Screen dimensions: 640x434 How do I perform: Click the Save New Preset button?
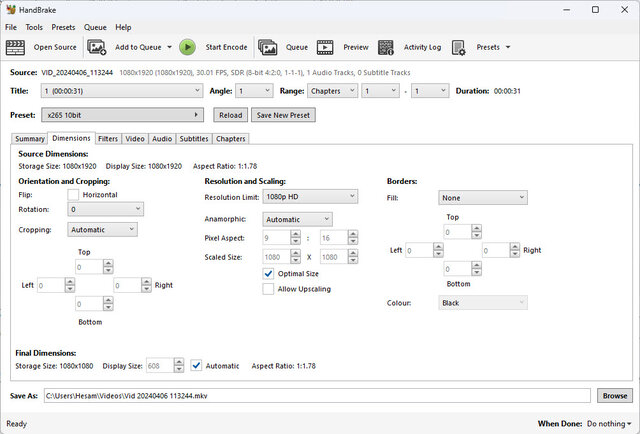point(282,115)
